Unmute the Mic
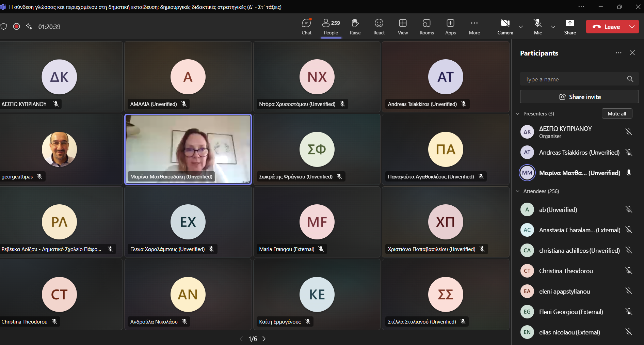This screenshot has height=345, width=644. (x=537, y=27)
